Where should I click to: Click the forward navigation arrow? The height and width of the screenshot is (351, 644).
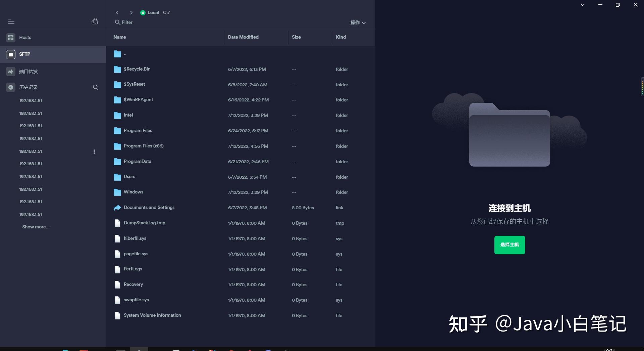pyautogui.click(x=131, y=12)
